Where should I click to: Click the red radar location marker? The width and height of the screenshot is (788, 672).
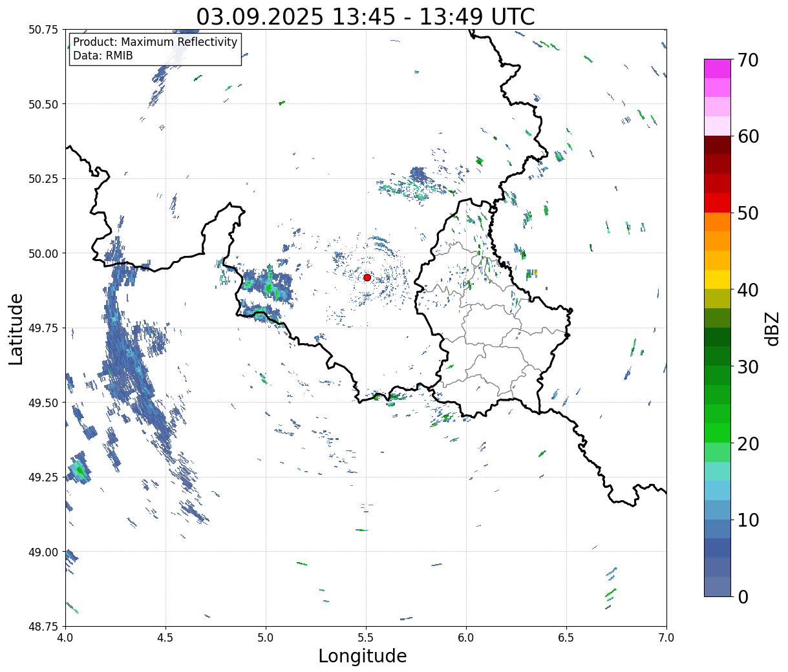[x=367, y=277]
